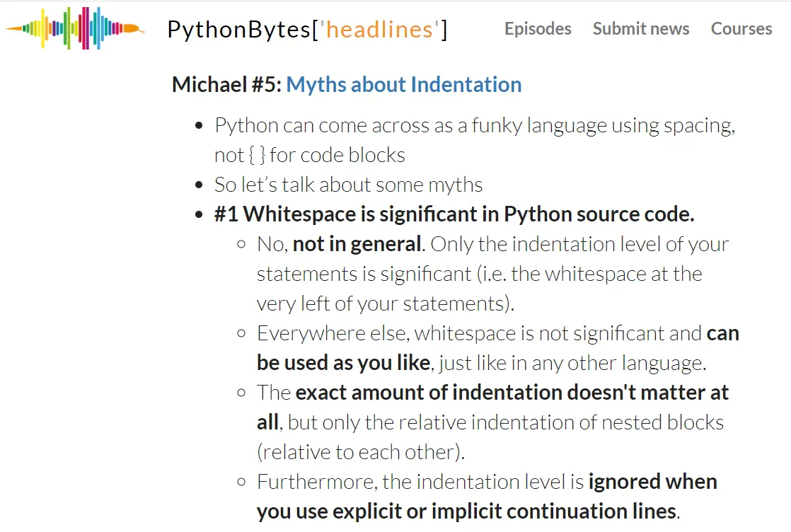Viewport: 791px width, 532px height.
Task: Click the text "(relative to each other)."
Action: coord(361,452)
